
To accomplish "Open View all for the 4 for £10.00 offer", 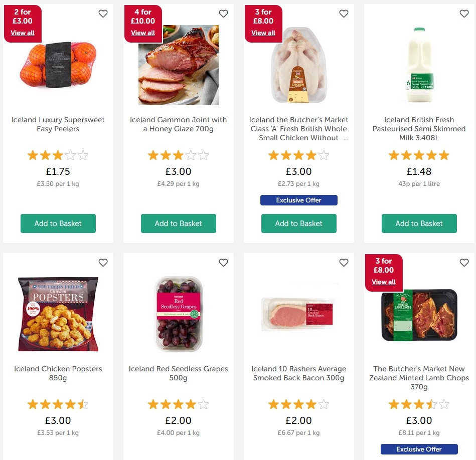I will pos(142,33).
